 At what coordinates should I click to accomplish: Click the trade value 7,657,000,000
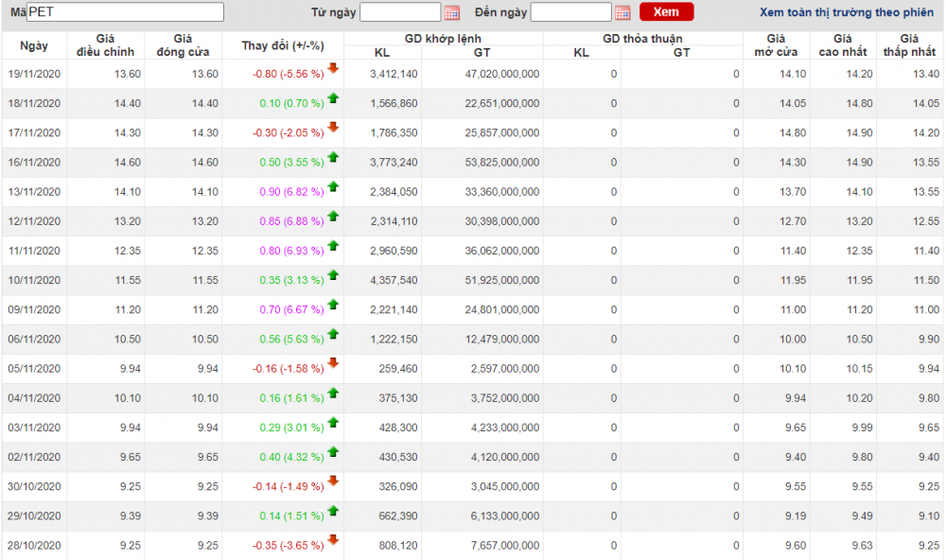(x=505, y=546)
